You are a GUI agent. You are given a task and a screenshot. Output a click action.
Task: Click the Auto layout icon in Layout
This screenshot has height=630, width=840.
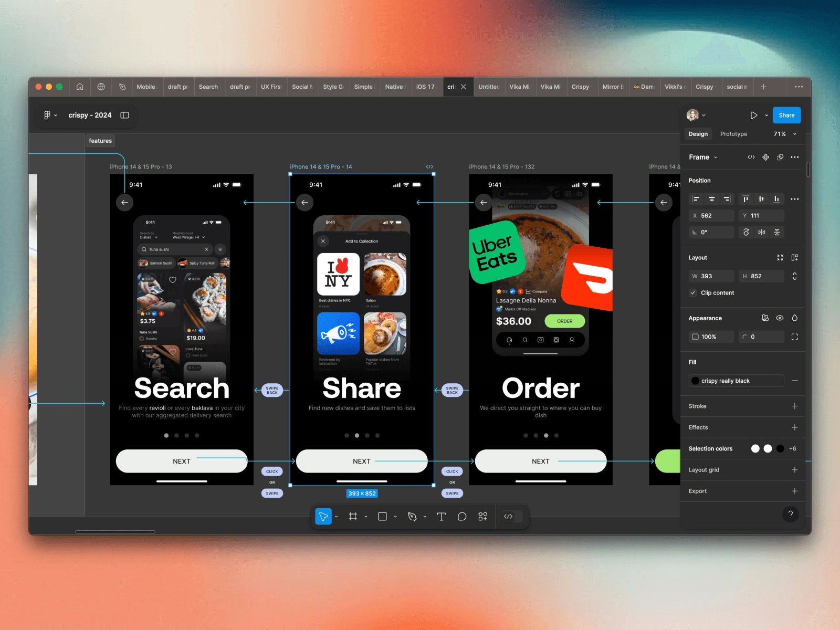click(x=795, y=258)
